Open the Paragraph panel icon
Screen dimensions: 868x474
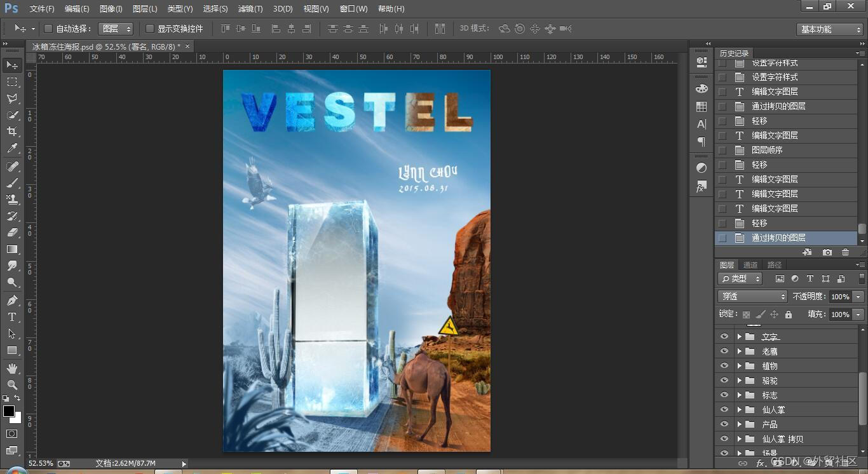[x=702, y=141]
